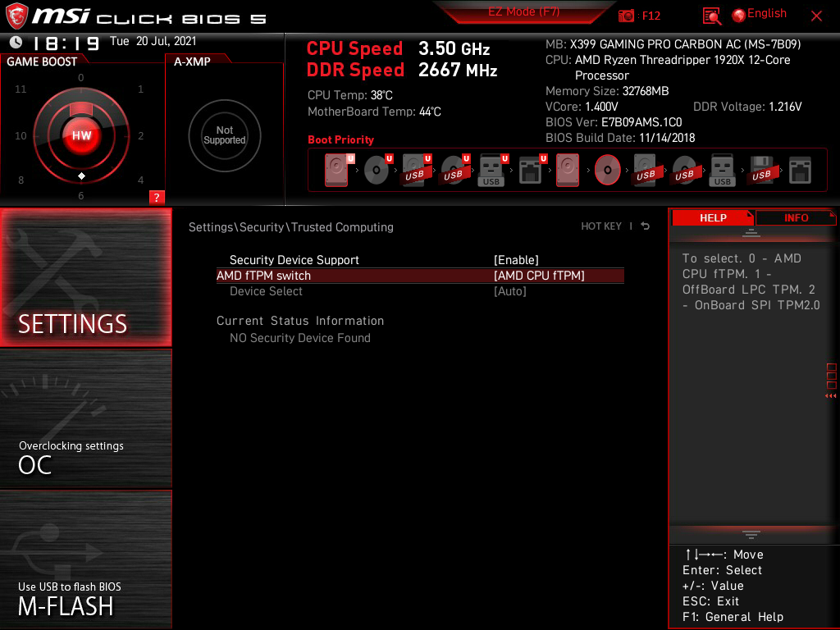The image size is (840, 630).
Task: Click the BIOS Build Date 11/14/2018 text
Action: tap(620, 138)
